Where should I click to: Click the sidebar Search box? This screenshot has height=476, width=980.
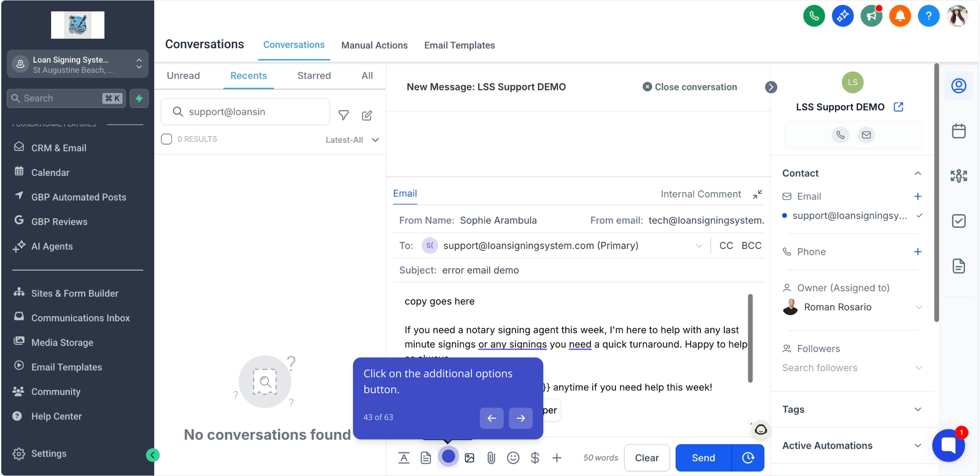[66, 98]
